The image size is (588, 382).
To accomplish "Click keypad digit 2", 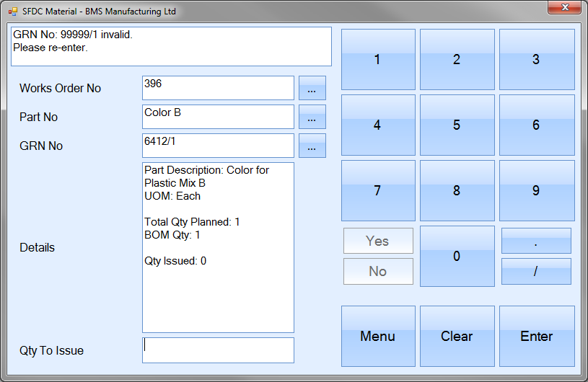I will click(x=457, y=60).
